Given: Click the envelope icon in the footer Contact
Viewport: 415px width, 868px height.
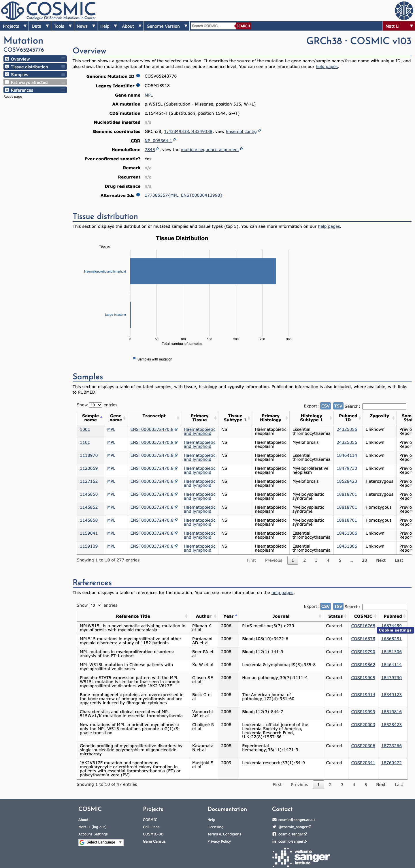Looking at the screenshot, I should (274, 820).
